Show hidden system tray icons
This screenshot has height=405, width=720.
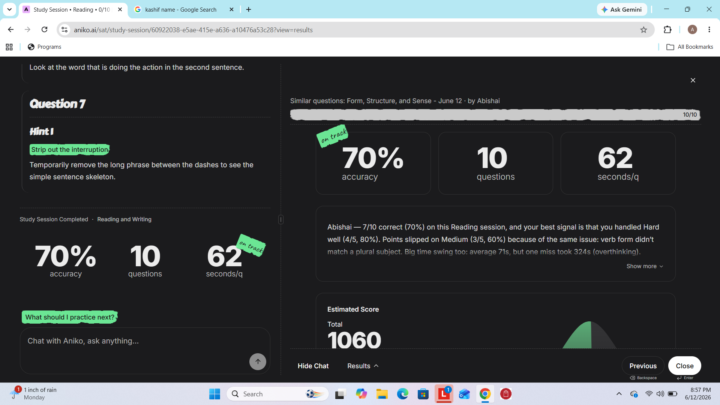click(x=619, y=394)
